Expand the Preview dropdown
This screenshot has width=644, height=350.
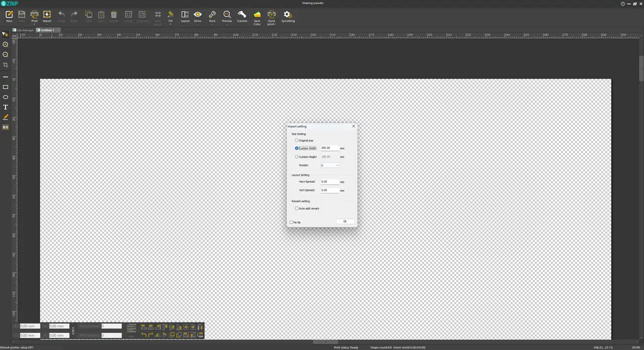coord(227,24)
